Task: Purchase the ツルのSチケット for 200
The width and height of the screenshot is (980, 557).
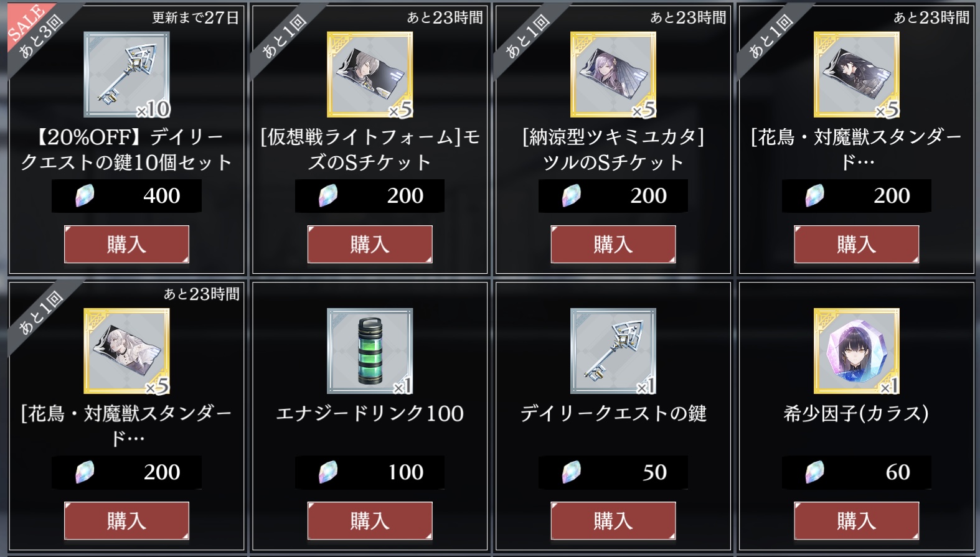Action: point(613,244)
